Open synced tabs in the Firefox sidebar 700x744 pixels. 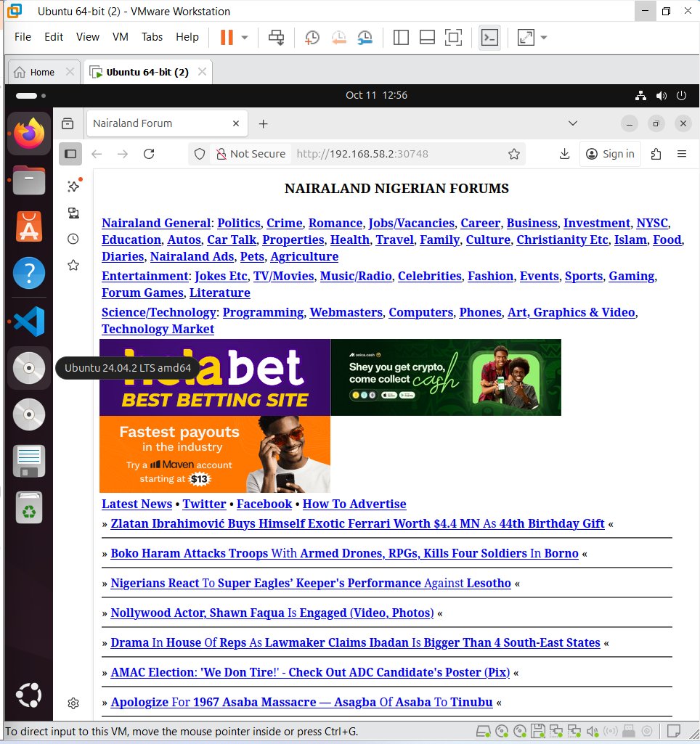coord(73,213)
